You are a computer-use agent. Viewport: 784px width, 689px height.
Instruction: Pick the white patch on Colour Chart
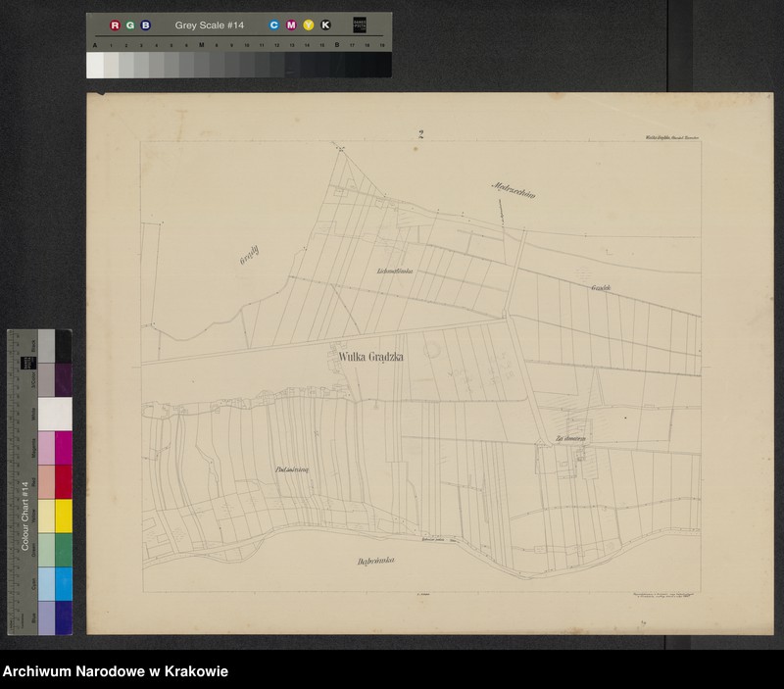pyautogui.click(x=55, y=413)
